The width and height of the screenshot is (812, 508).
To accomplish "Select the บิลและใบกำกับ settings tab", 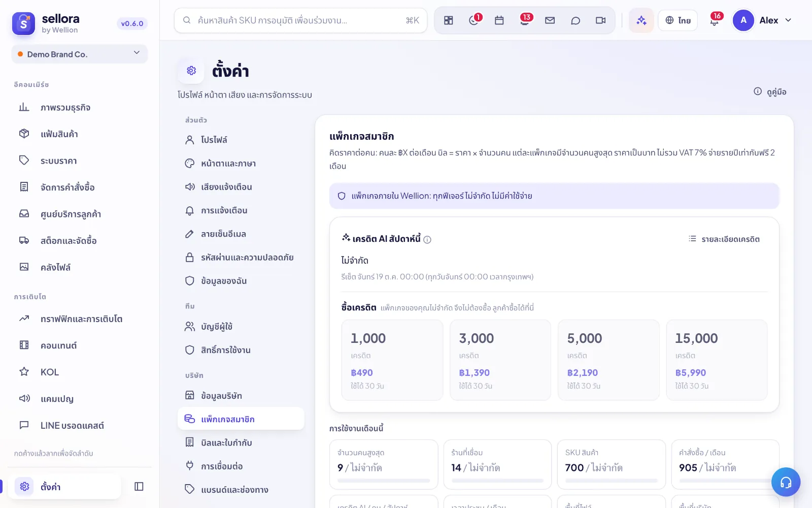I will click(x=241, y=443).
